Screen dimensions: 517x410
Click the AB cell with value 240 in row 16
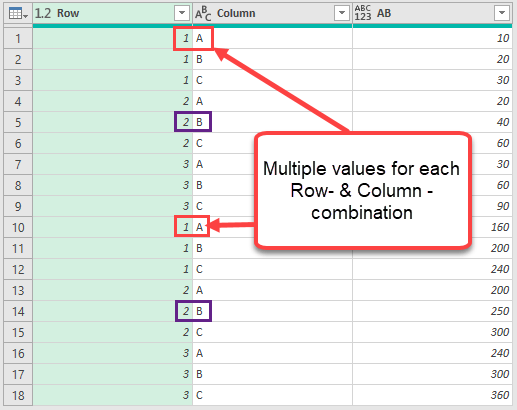[432, 353]
